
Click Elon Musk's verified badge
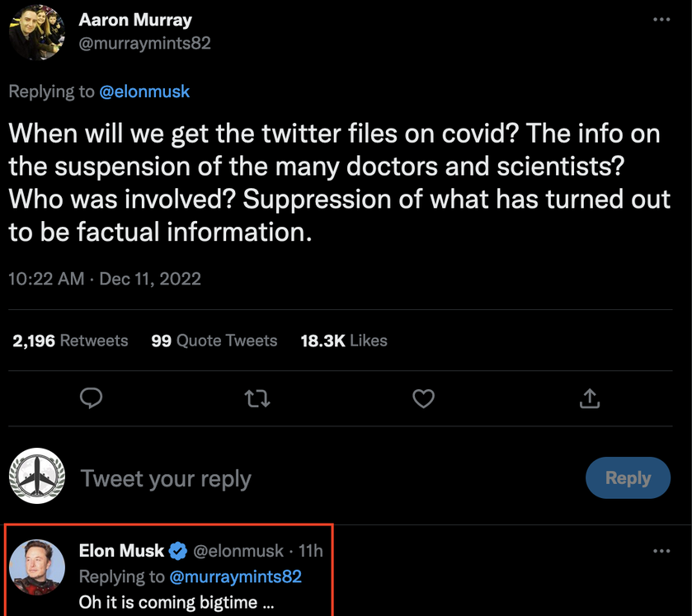[x=178, y=551]
